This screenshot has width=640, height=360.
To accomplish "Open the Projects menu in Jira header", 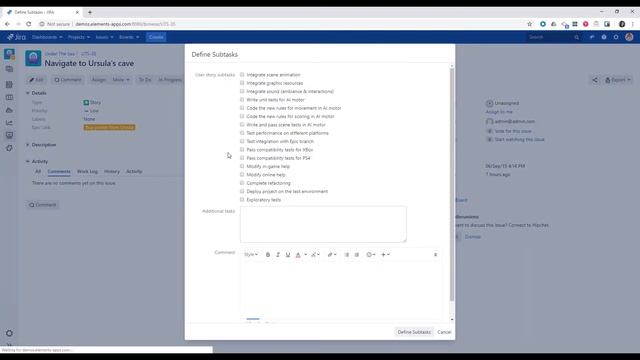I will point(79,37).
